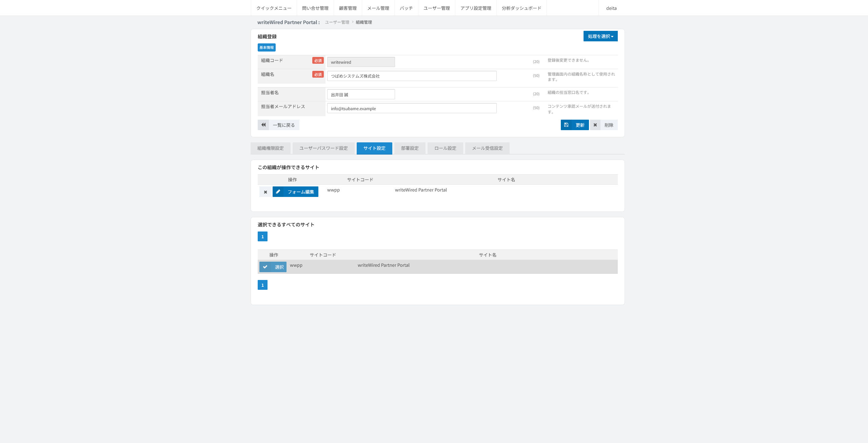Viewport: 868px width, 443px height.
Task: Click the deita user menu
Action: pyautogui.click(x=611, y=8)
